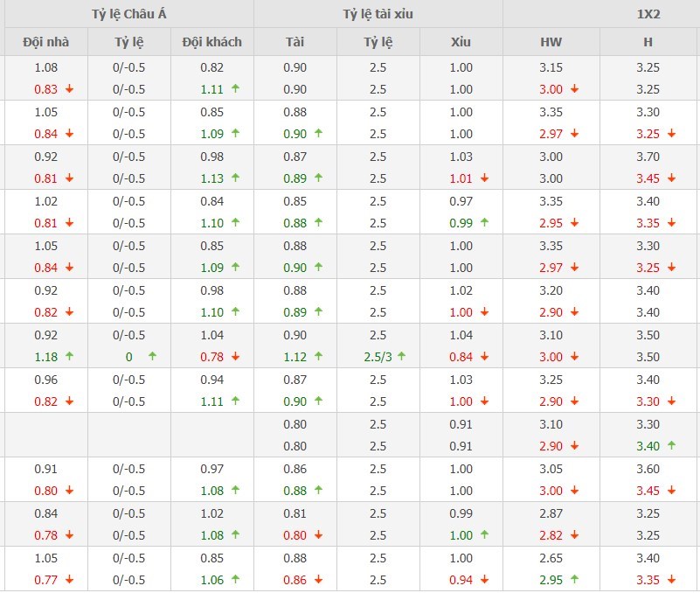Click the Xỉu column header
The width and height of the screenshot is (700, 593).
pyautogui.click(x=461, y=42)
